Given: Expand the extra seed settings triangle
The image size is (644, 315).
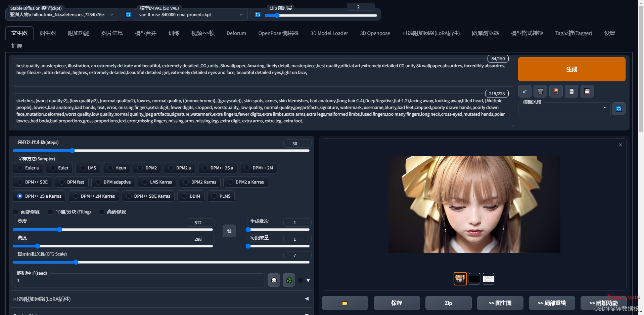Looking at the screenshot, I should [x=308, y=280].
